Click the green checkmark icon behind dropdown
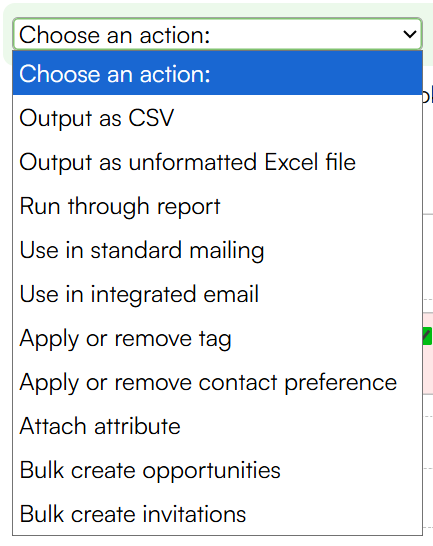The image size is (433, 546). (427, 336)
